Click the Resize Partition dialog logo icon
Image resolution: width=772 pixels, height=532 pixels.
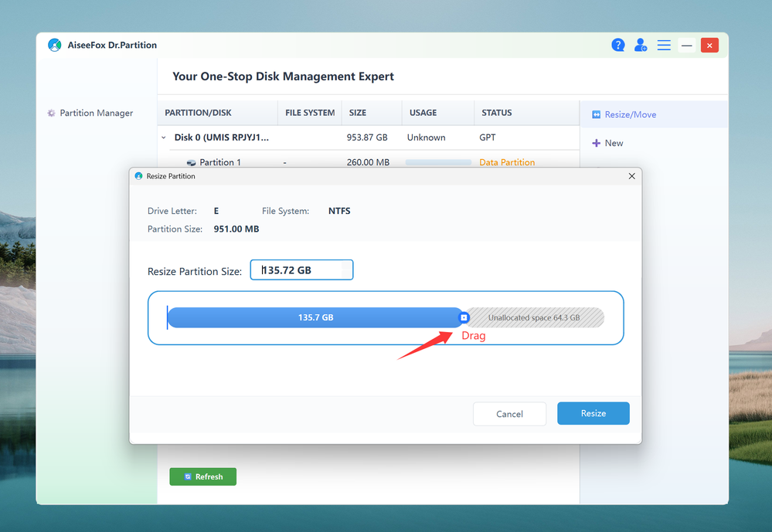(x=138, y=176)
